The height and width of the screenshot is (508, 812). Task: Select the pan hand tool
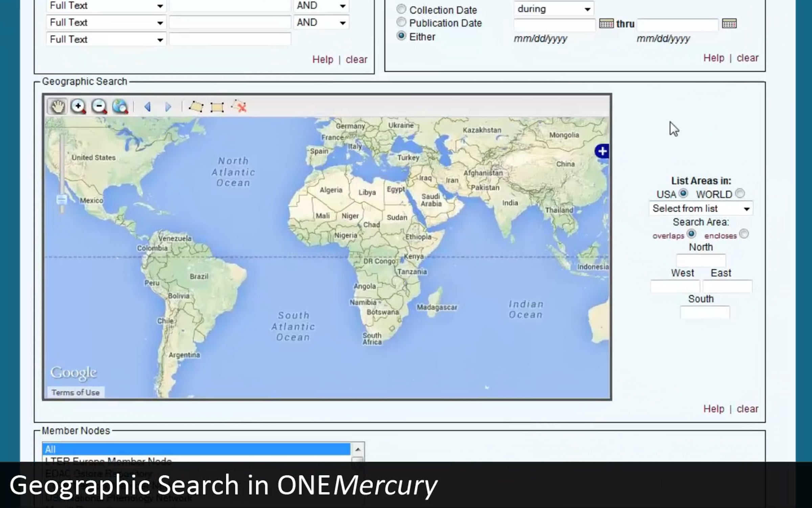click(x=57, y=107)
